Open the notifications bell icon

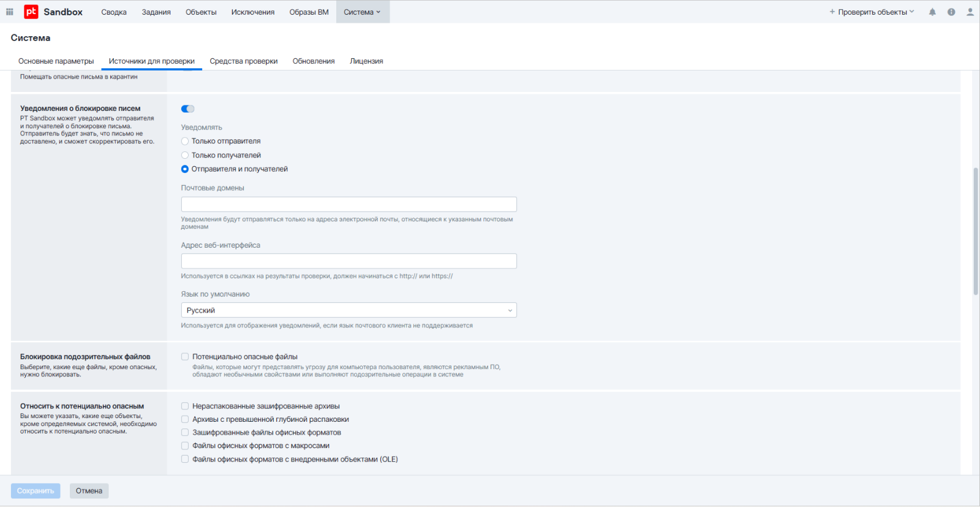(932, 12)
